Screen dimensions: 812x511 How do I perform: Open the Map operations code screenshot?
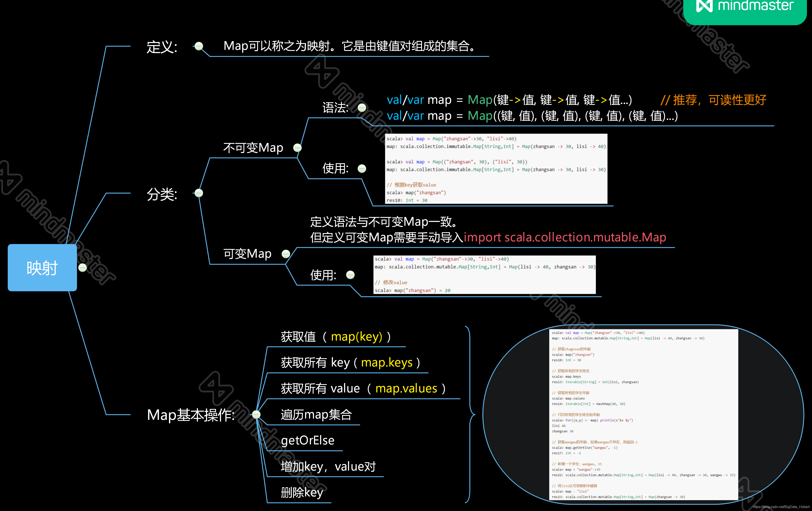tap(644, 415)
